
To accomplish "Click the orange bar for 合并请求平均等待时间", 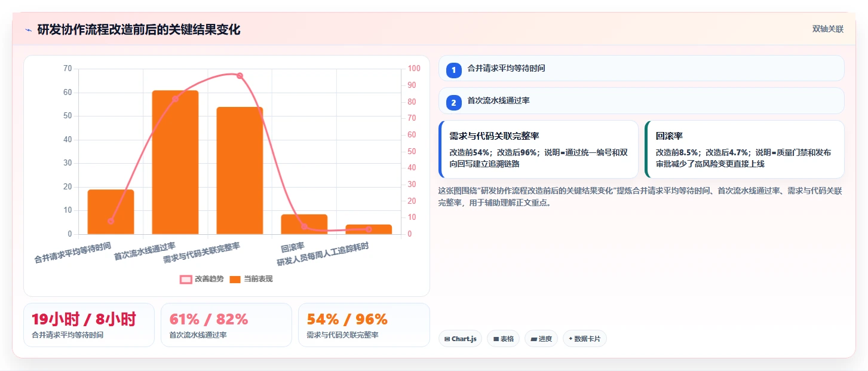I will tap(111, 211).
